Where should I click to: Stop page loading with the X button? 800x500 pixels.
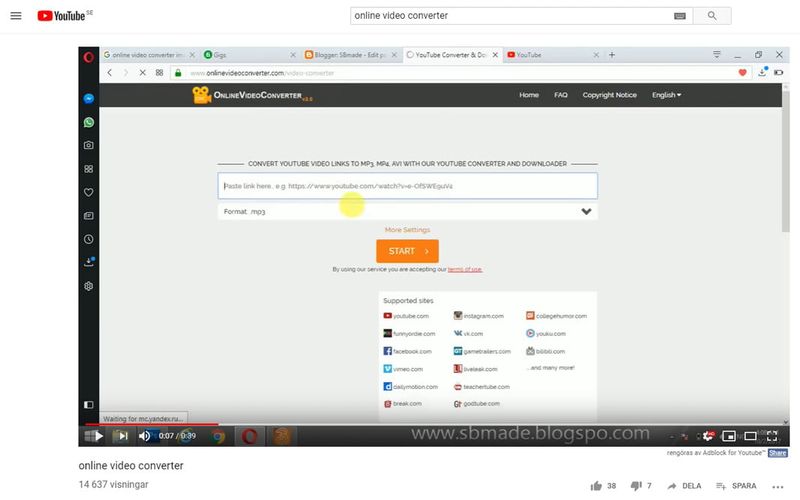click(x=143, y=73)
